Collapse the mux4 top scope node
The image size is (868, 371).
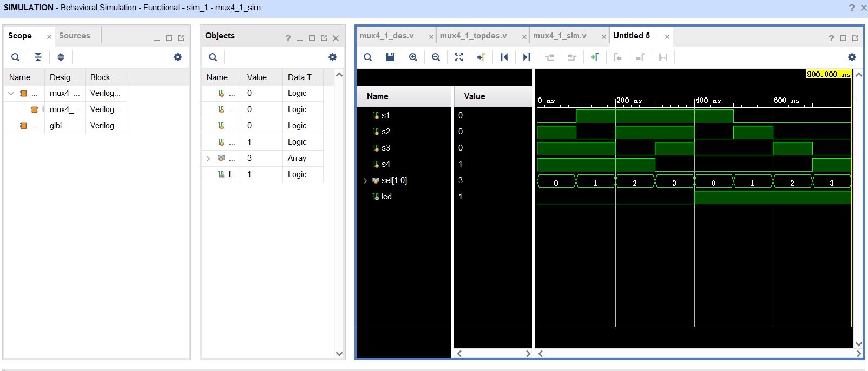point(11,93)
